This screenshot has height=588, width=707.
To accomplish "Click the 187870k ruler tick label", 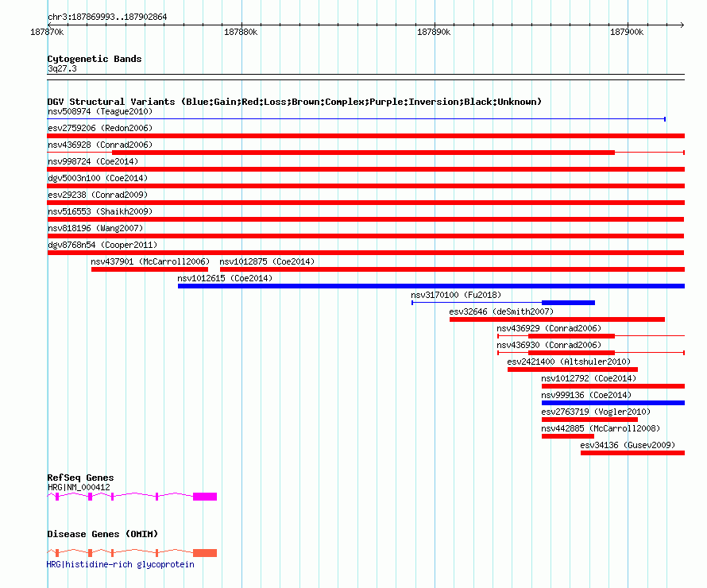I will coord(47,32).
